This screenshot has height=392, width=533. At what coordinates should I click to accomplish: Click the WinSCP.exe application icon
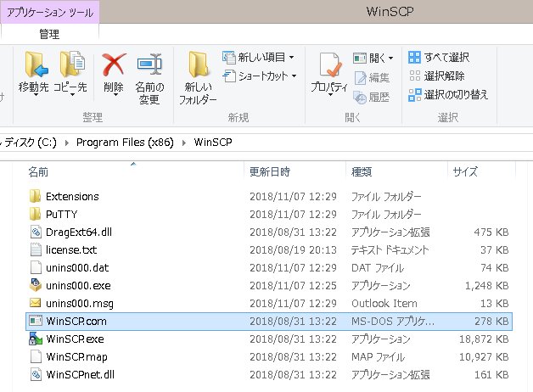[x=36, y=339]
